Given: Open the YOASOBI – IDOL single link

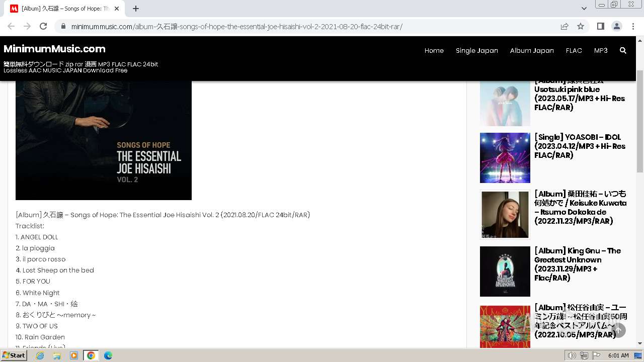Looking at the screenshot, I should point(580,146).
